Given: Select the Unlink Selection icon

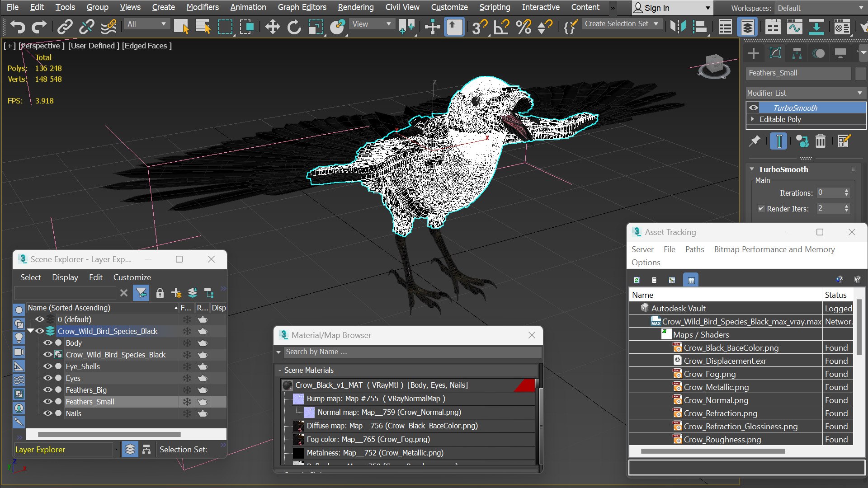Looking at the screenshot, I should [x=86, y=27].
